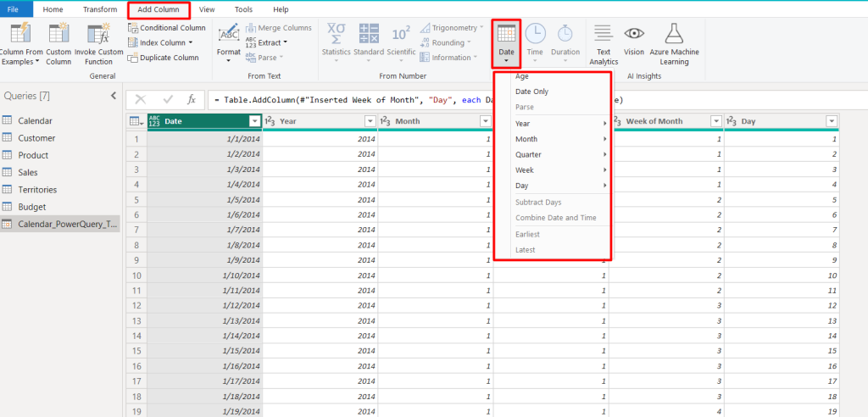Select the Calendar_PowerQuery_T... query

[60, 224]
